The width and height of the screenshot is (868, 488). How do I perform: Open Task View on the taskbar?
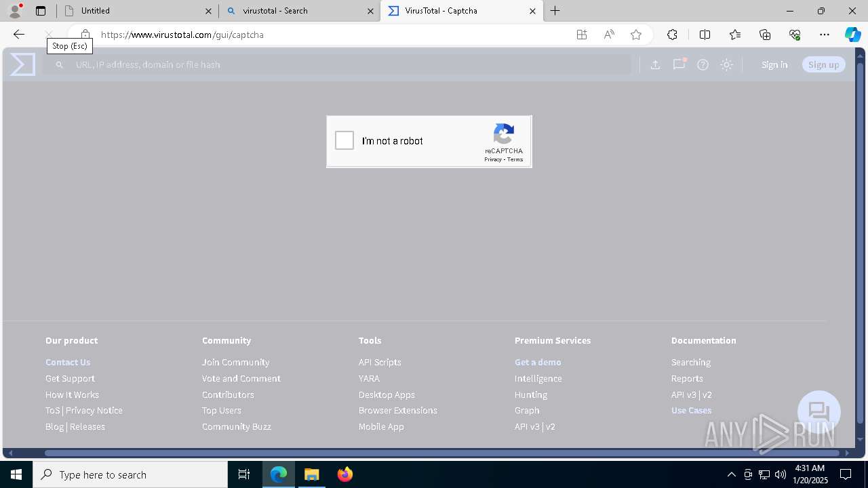point(244,474)
